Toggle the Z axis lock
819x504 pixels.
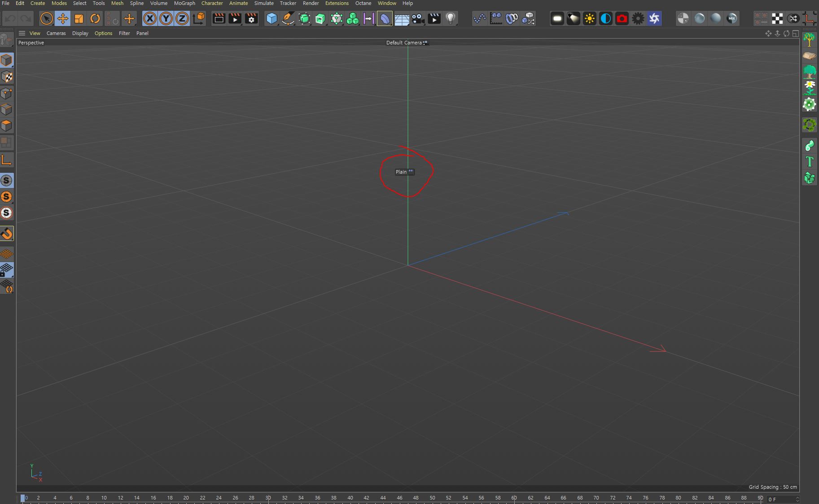tap(182, 18)
